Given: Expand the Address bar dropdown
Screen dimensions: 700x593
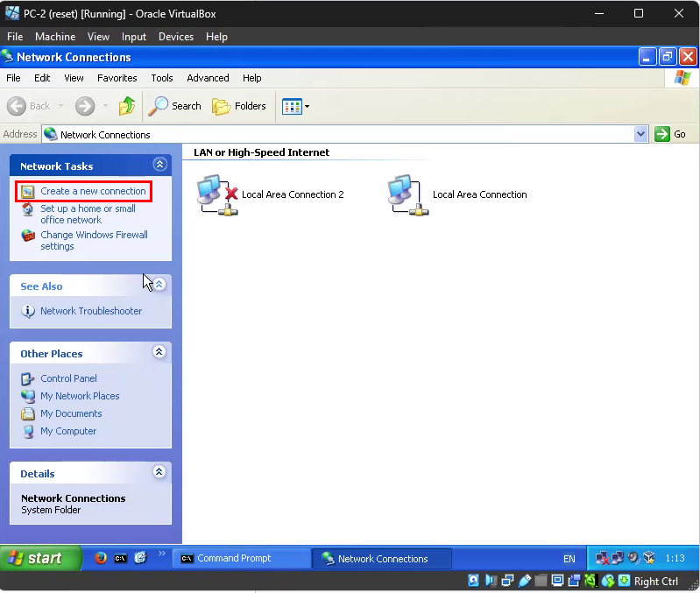Looking at the screenshot, I should click(x=640, y=134).
